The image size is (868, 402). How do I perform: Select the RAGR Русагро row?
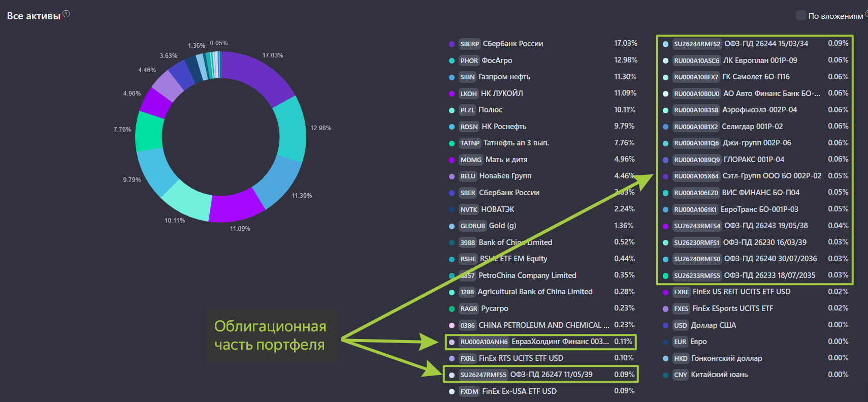pyautogui.click(x=543, y=308)
